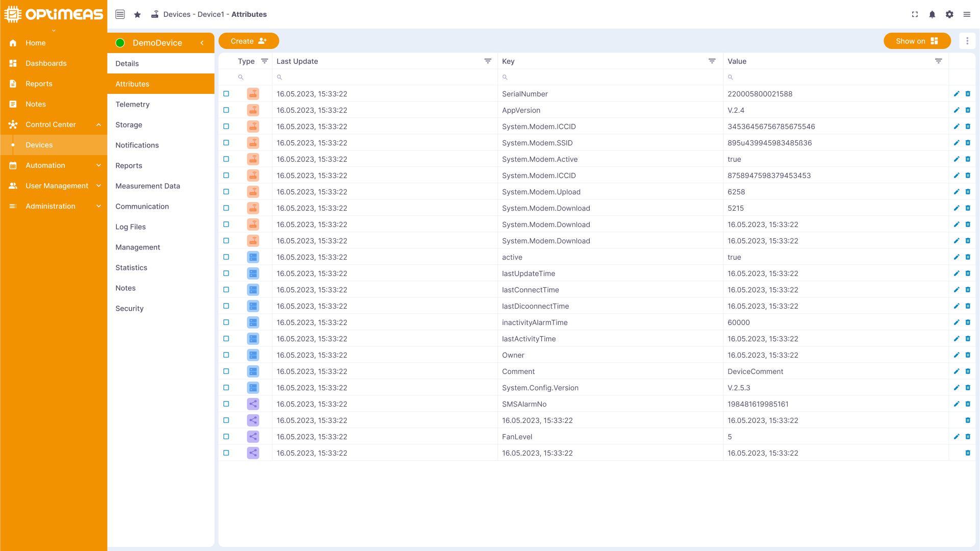This screenshot has height=551, width=980.
Task: Delete the FanLevel attribute
Action: [968, 437]
